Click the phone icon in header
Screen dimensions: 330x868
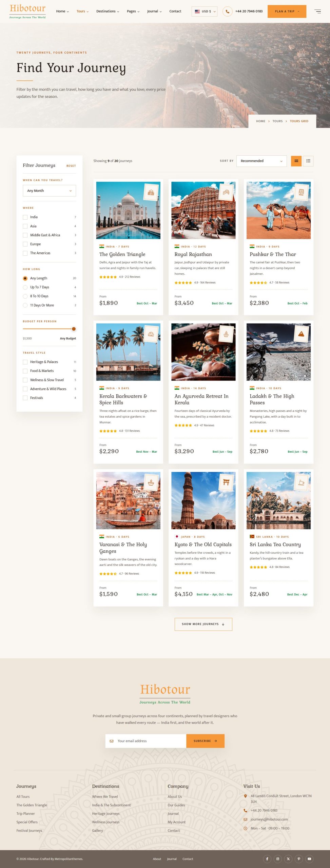(227, 11)
